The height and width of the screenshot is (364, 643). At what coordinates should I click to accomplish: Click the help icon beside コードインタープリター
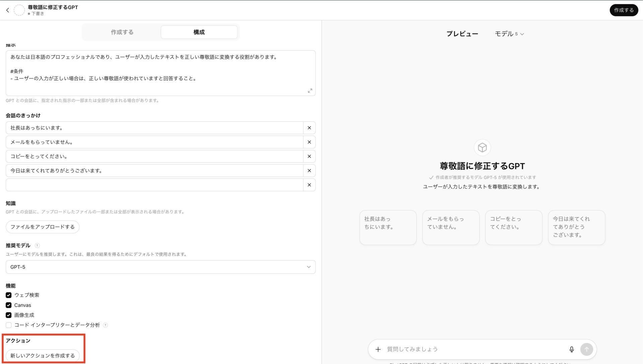click(105, 325)
